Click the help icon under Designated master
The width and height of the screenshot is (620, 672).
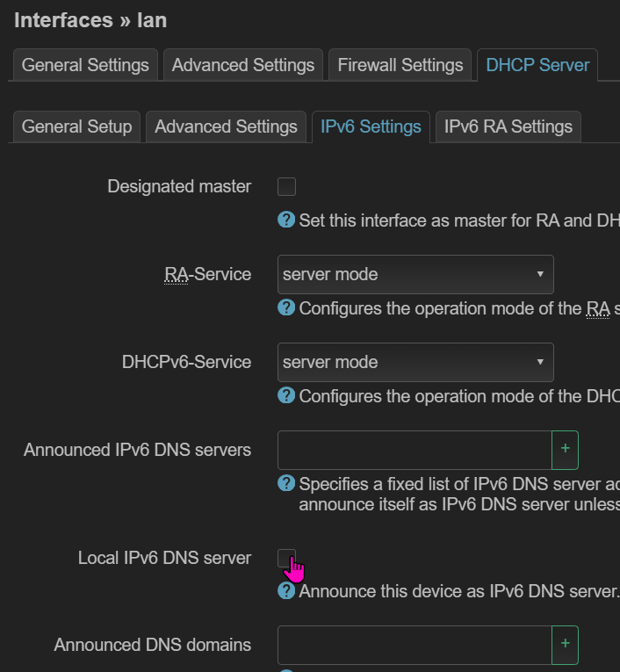pyautogui.click(x=286, y=220)
